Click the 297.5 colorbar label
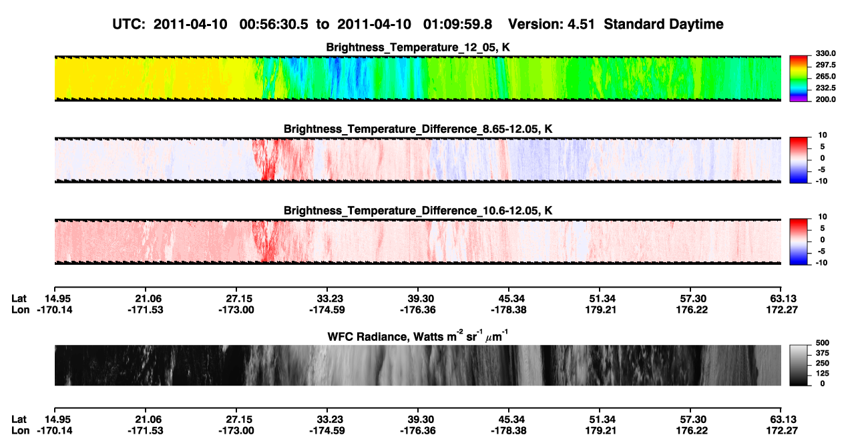 (826, 65)
